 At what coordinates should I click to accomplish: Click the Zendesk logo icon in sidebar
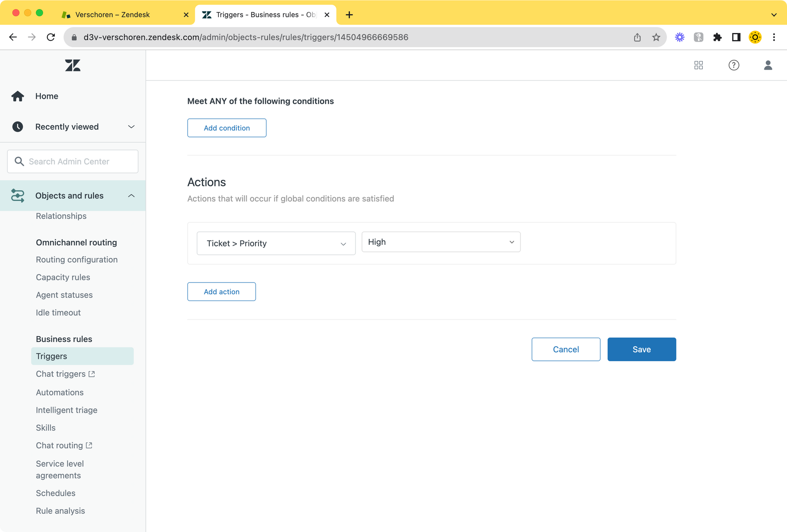click(73, 65)
